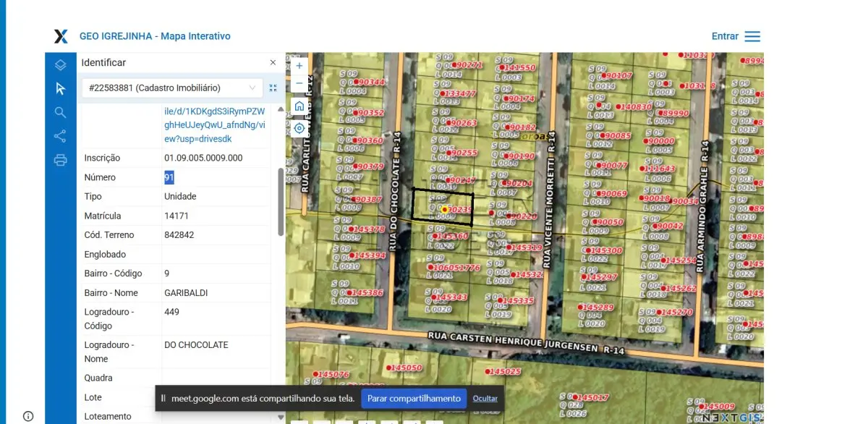The image size is (868, 424).
Task: Click parcel marker 145025 on map
Action: tap(503, 371)
